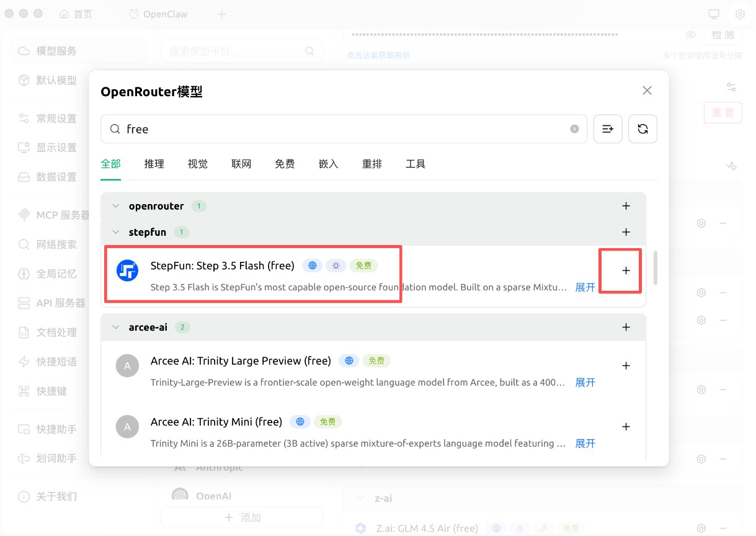Click 展开 on Step 3.5 Flash description
The image size is (756, 536).
(585, 287)
